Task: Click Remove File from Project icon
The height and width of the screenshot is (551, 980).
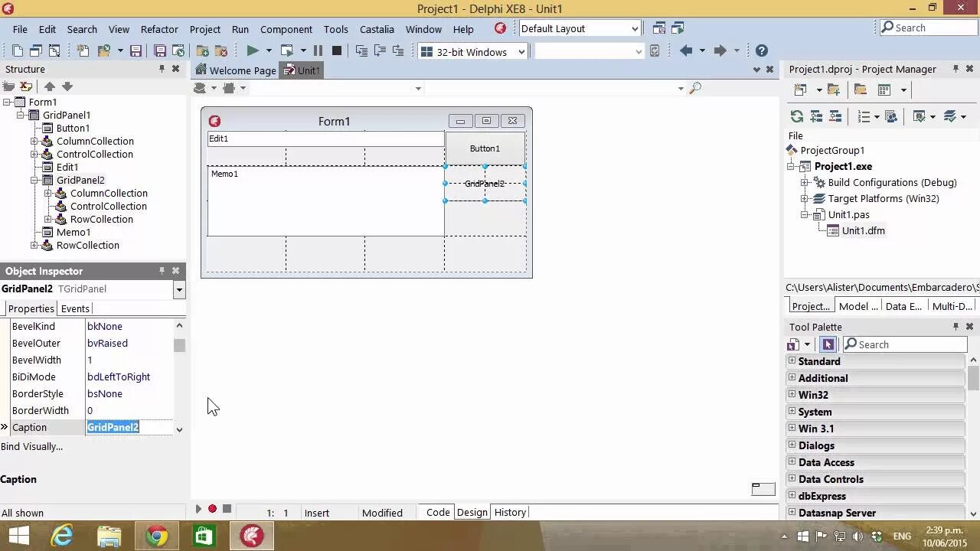Action: pyautogui.click(x=220, y=51)
